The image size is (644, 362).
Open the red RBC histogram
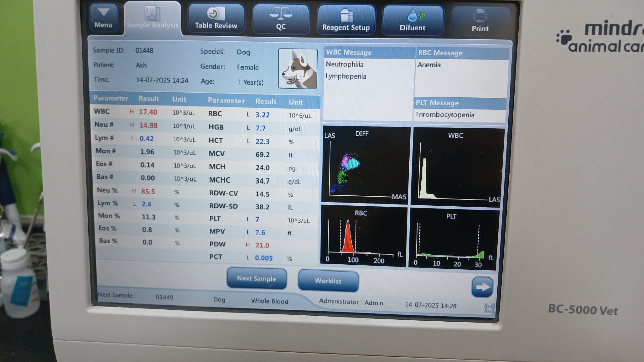pos(363,235)
